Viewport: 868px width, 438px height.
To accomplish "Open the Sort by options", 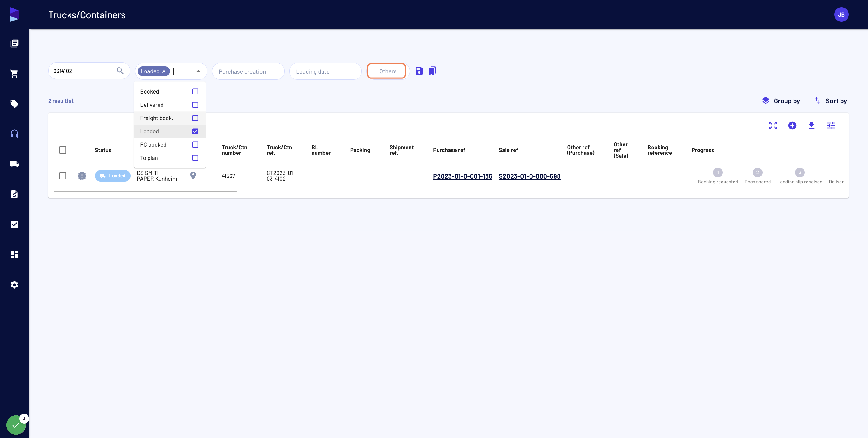I will (830, 101).
